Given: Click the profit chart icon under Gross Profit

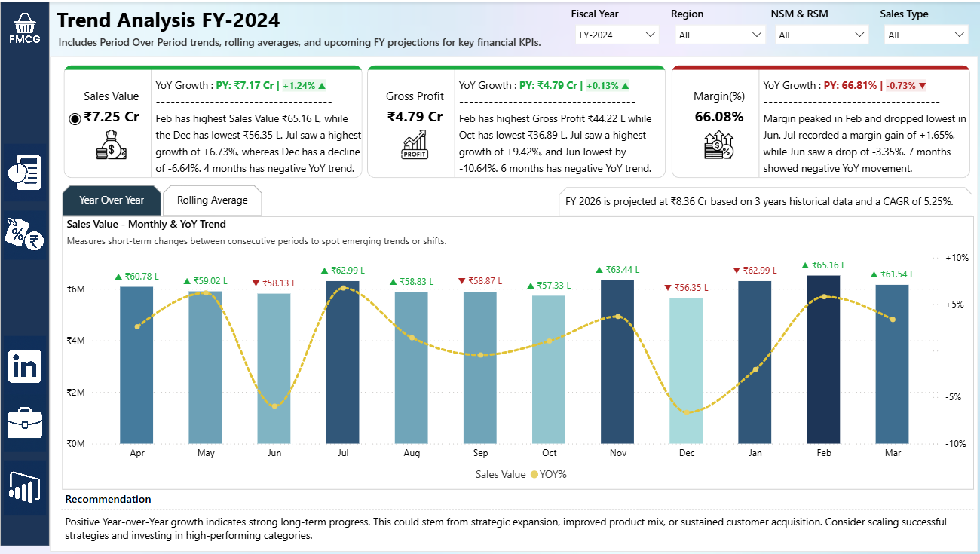Looking at the screenshot, I should [x=415, y=145].
